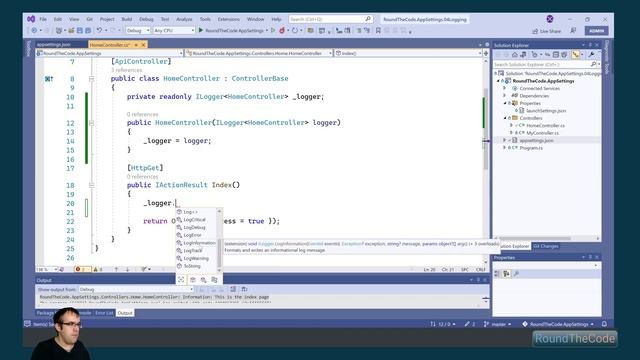Open the Debug configuration dropdown
640x360 pixels.
(x=138, y=31)
